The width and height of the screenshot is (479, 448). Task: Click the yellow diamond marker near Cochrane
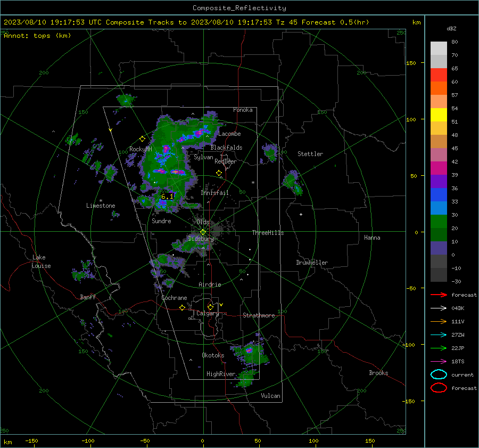[x=182, y=308]
